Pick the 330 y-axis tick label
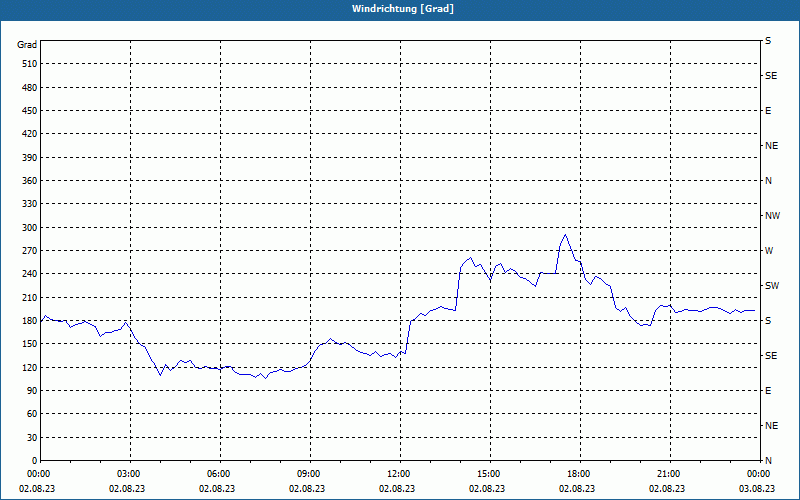This screenshot has height=500, width=800. (30, 204)
